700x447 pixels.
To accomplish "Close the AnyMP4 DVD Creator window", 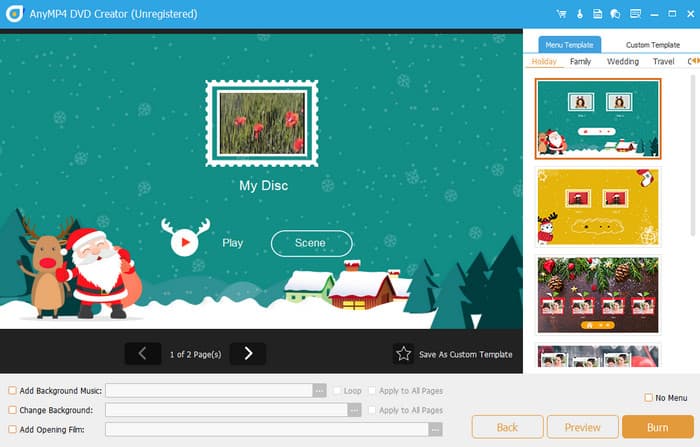I will 690,14.
